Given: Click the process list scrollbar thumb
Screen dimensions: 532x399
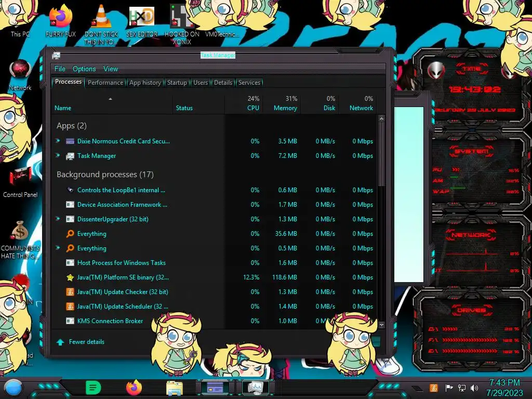Looking at the screenshot, I should (x=381, y=154).
